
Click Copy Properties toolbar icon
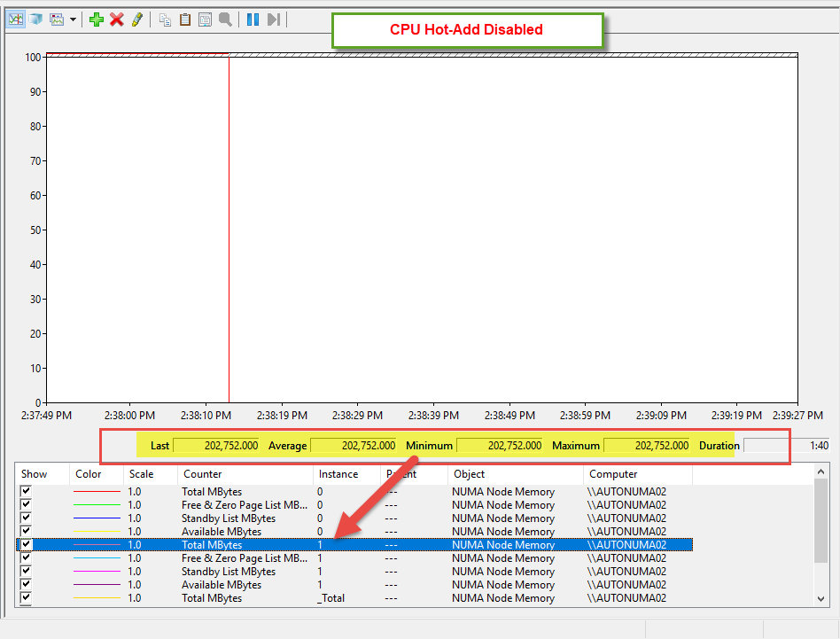tap(165, 19)
